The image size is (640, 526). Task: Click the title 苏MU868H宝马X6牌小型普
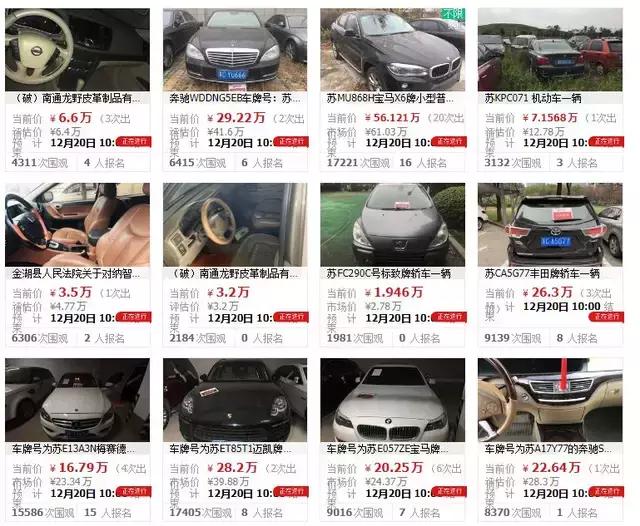390,98
